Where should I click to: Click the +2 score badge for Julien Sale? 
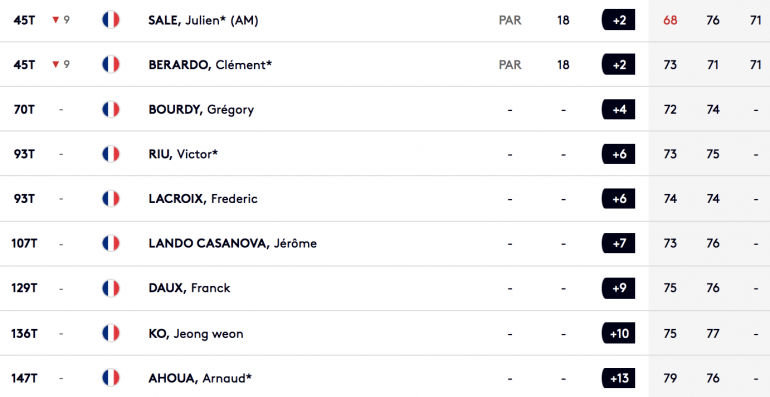[619, 20]
